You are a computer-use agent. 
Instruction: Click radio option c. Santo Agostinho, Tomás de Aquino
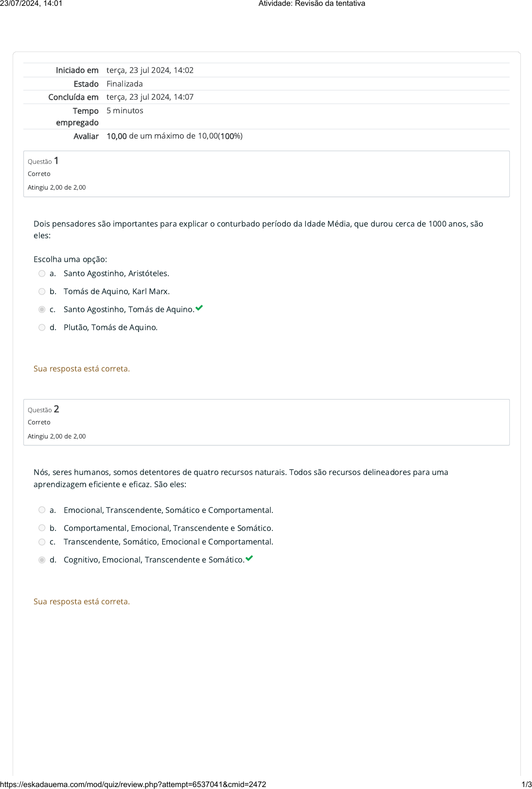[42, 310]
